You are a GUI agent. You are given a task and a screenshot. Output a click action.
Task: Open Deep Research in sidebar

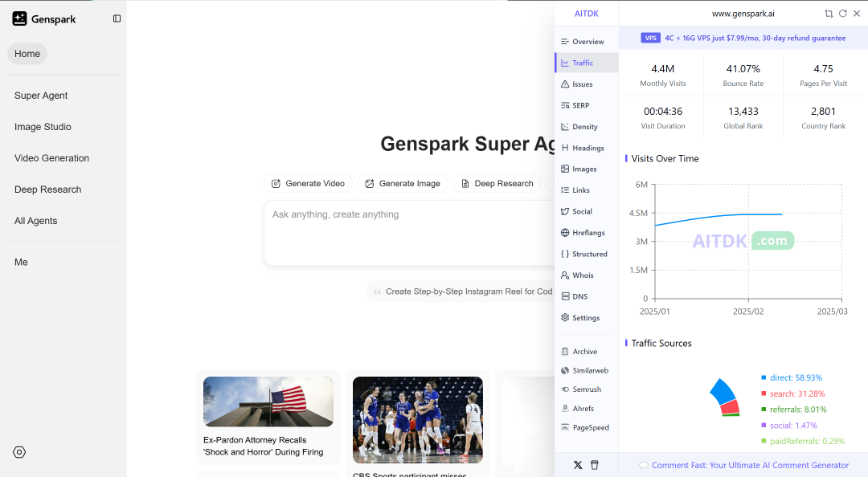tap(47, 190)
